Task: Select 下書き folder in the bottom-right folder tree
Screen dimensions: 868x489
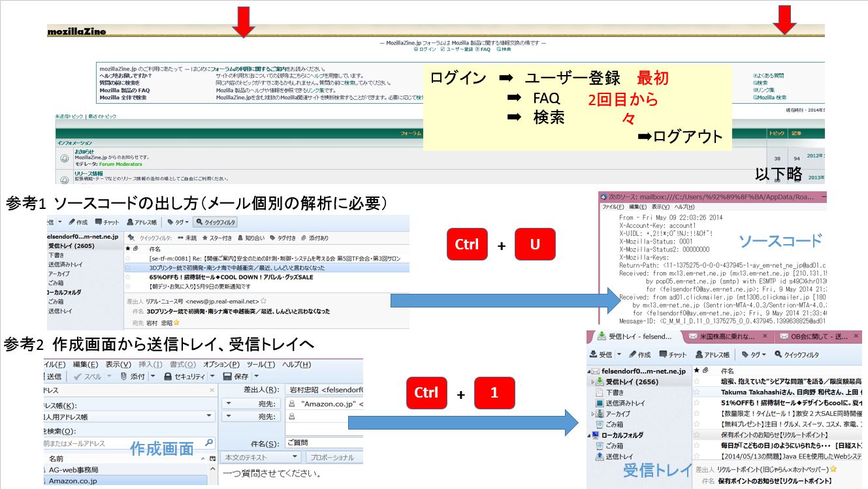Action: pyautogui.click(x=615, y=393)
